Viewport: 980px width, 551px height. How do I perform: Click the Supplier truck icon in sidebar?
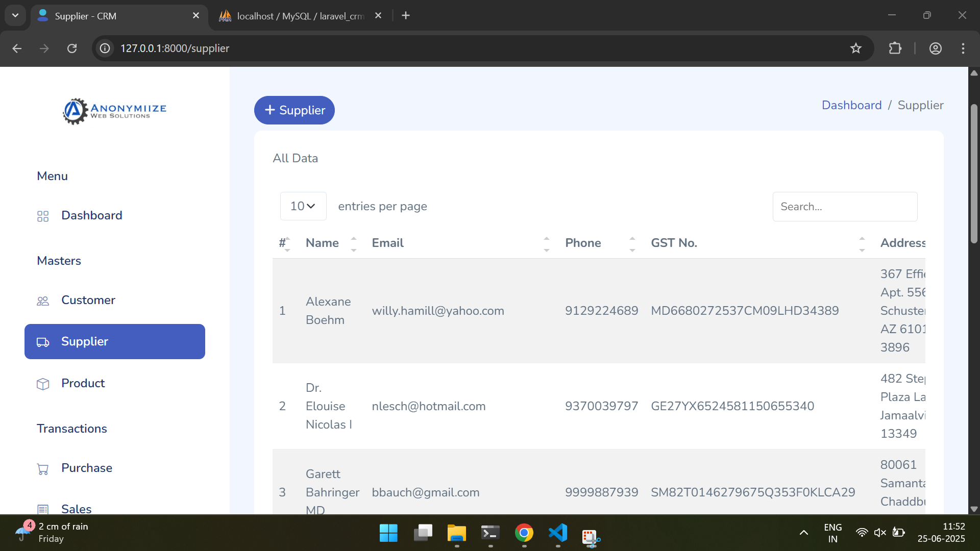point(43,342)
